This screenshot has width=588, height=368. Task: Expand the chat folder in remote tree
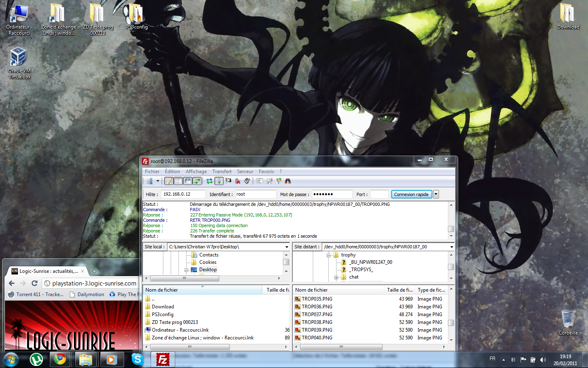tap(336, 277)
